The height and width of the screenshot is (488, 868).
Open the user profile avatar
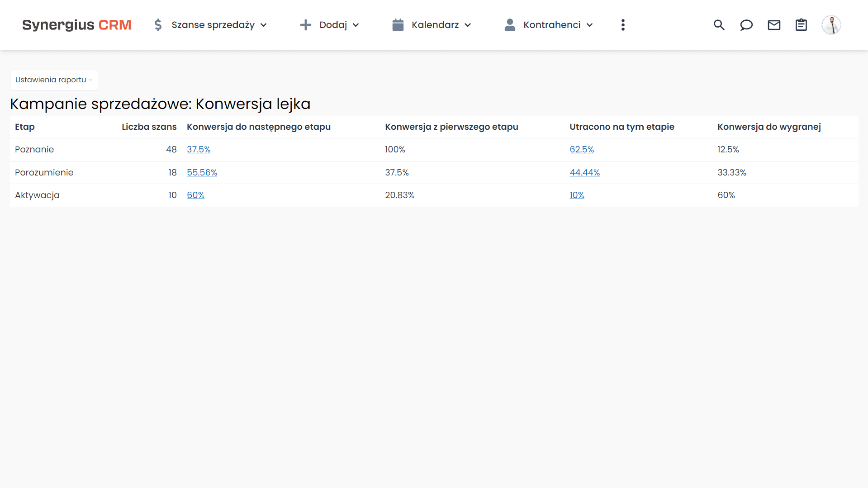(x=831, y=25)
